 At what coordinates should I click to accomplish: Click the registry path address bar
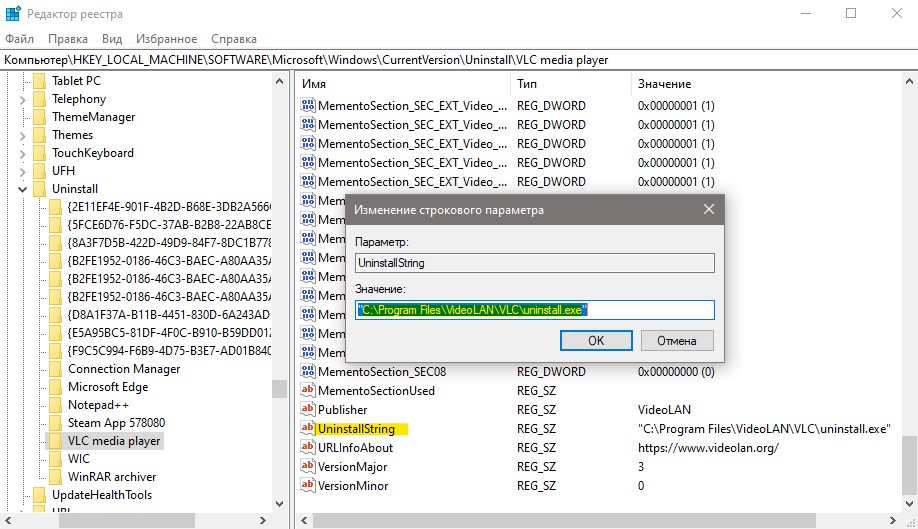point(459,60)
